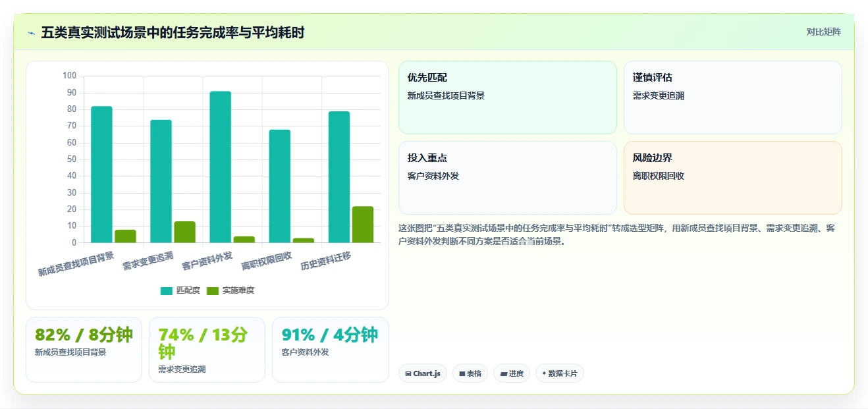Click the y-axis value 100

[69, 76]
